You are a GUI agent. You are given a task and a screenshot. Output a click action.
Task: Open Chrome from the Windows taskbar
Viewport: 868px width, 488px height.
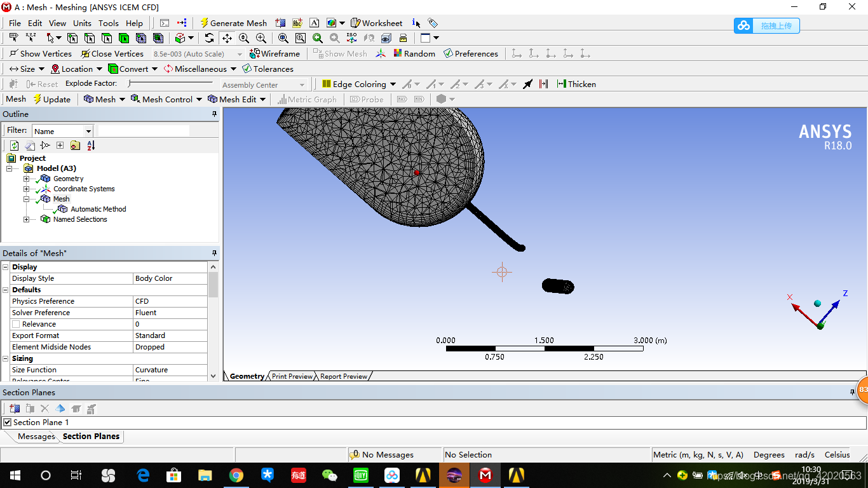pyautogui.click(x=236, y=475)
